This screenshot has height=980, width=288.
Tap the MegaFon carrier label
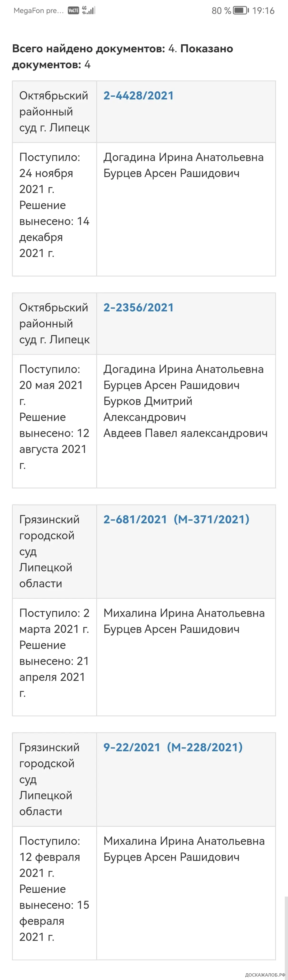point(38,11)
